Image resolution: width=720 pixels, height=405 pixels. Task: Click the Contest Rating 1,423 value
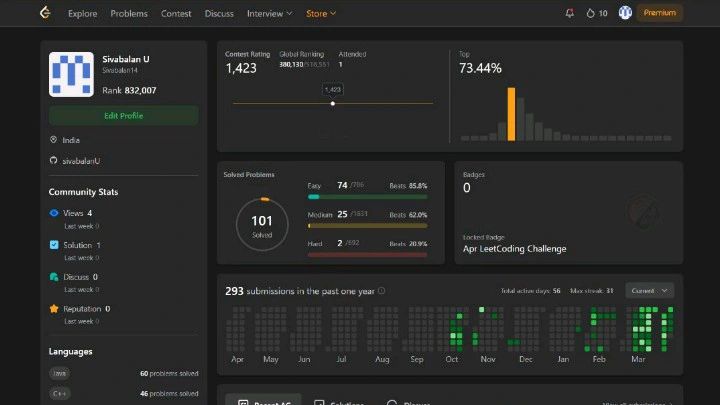coord(241,68)
